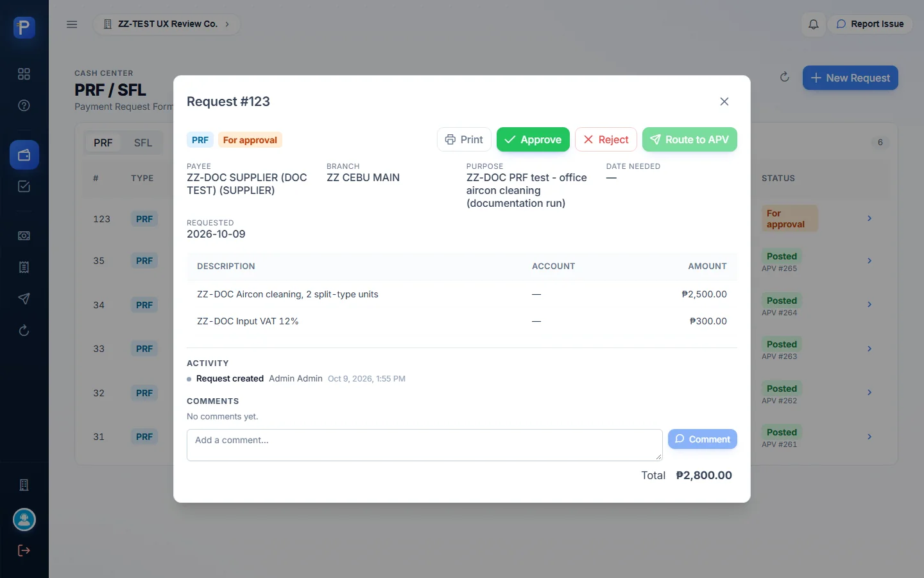Open the paper plane sidebar icon

(24, 299)
